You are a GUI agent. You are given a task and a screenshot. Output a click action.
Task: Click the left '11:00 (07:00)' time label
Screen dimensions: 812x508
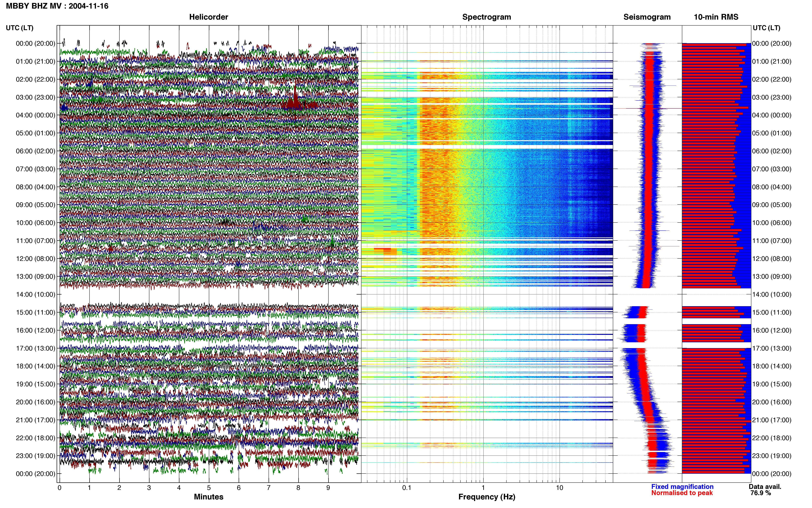36,241
